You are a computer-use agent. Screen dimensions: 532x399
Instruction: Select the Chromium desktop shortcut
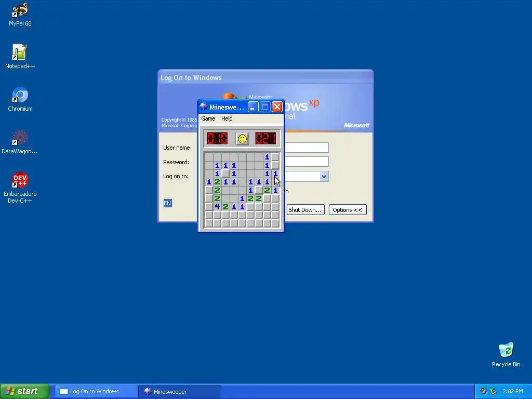tap(20, 99)
